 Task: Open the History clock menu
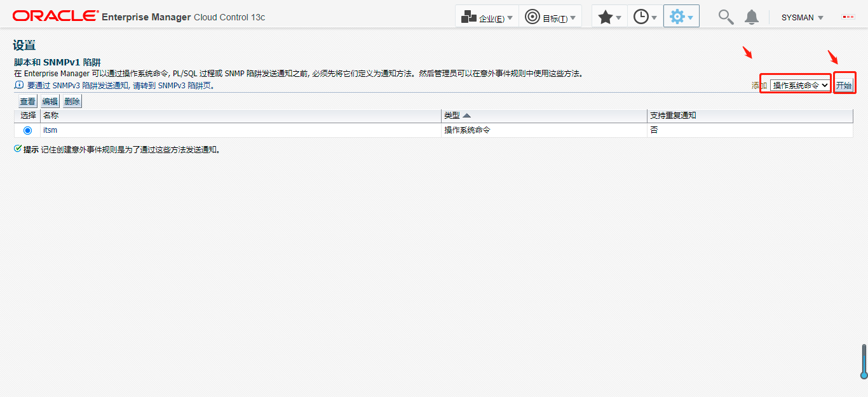click(x=645, y=17)
